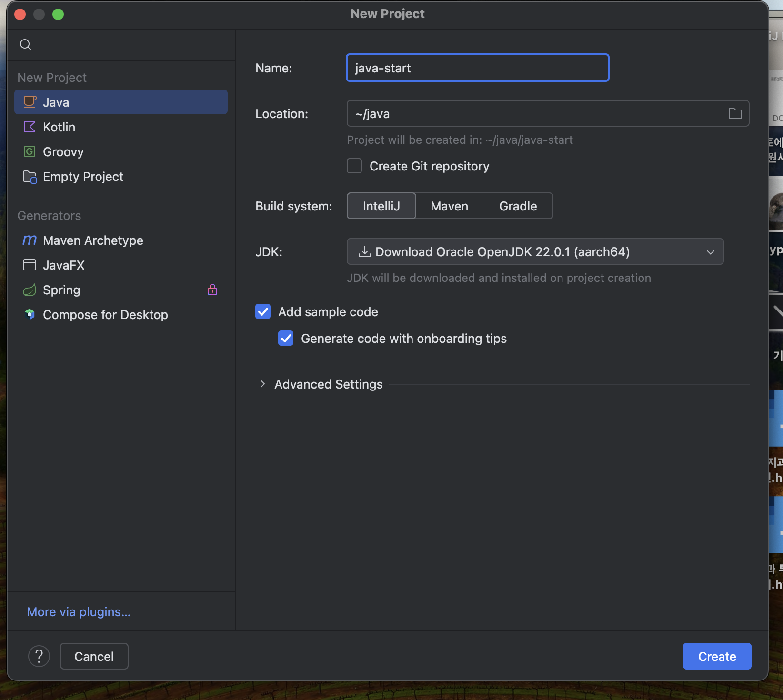
Task: Click into the project Name field
Action: pyautogui.click(x=477, y=68)
